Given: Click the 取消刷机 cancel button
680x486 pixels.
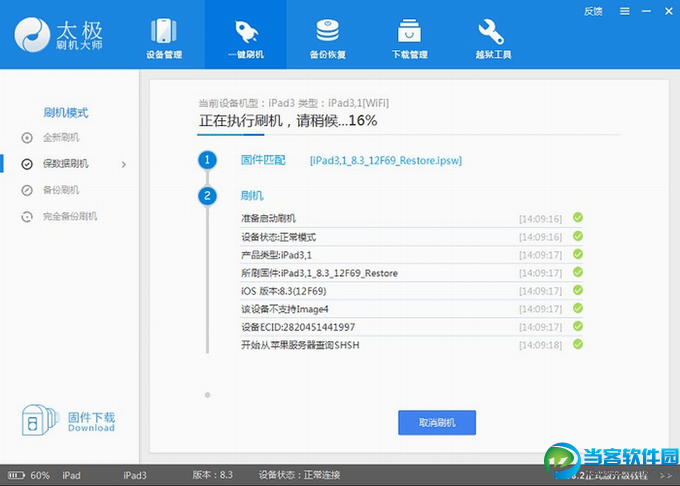Looking at the screenshot, I should [437, 422].
